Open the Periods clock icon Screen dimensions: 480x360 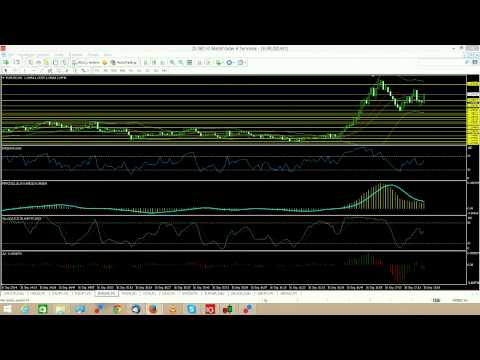(x=229, y=62)
